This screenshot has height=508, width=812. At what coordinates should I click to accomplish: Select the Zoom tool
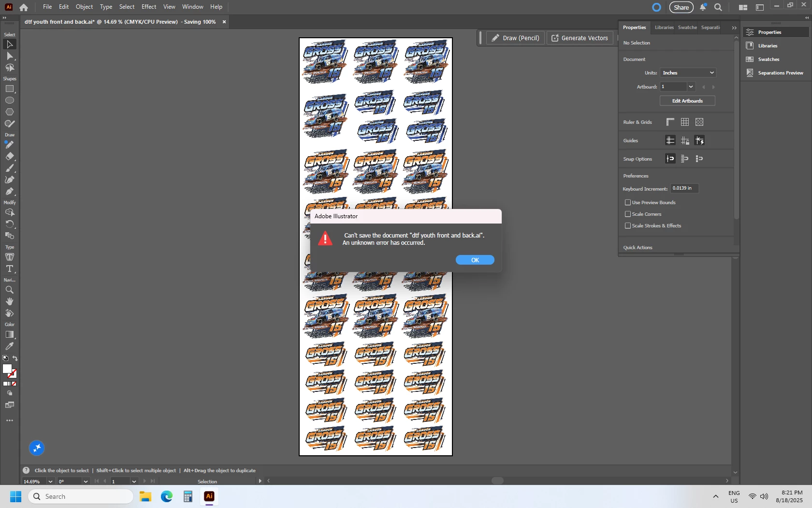(10, 290)
